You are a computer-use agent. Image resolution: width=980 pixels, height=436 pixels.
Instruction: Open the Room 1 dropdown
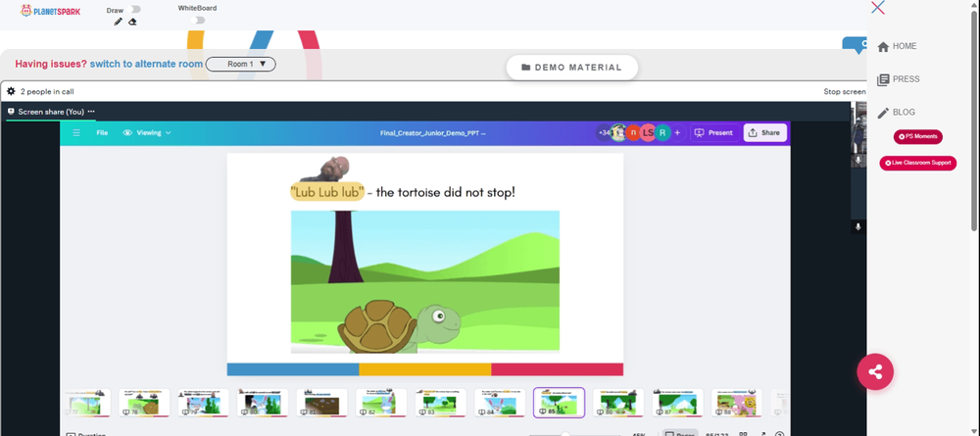241,64
